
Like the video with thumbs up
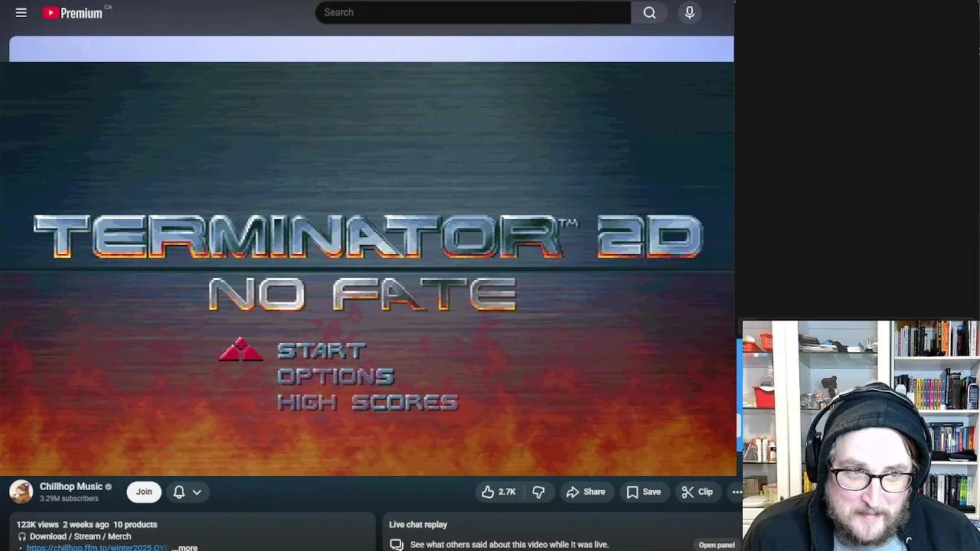tap(498, 492)
